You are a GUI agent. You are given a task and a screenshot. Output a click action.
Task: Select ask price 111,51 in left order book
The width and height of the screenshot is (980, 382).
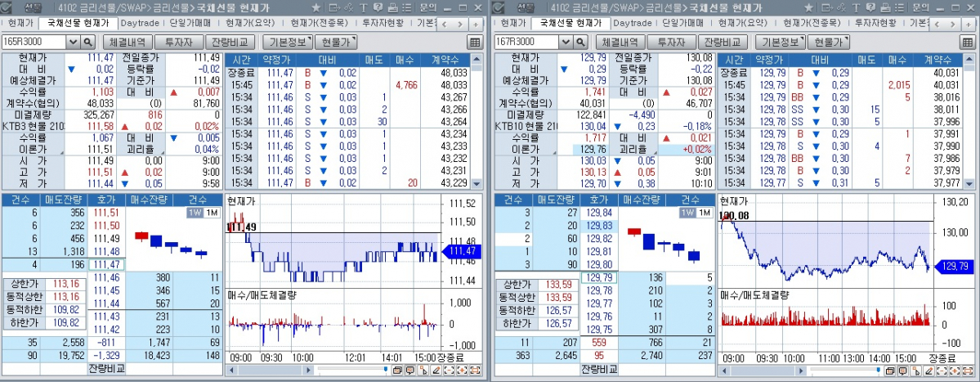[x=105, y=213]
